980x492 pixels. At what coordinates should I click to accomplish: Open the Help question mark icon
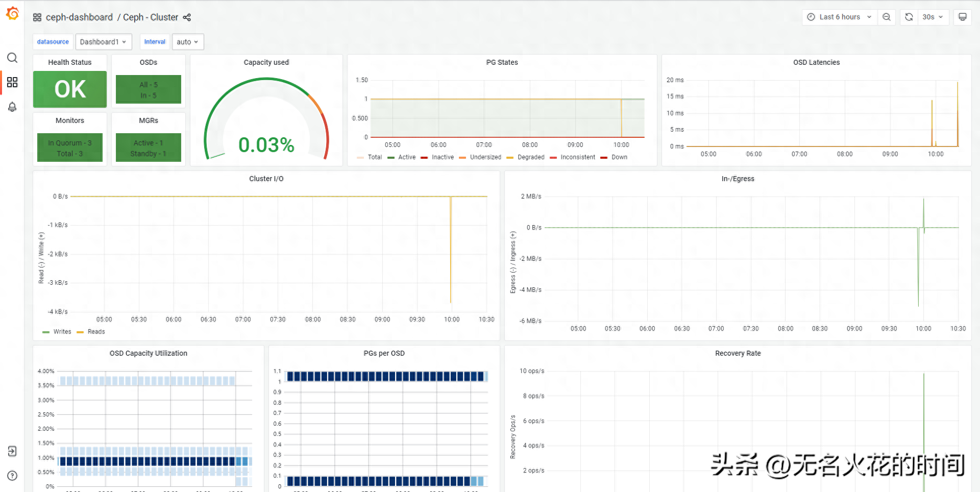pyautogui.click(x=12, y=476)
